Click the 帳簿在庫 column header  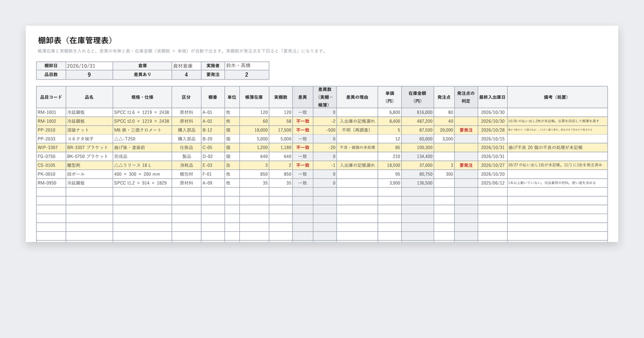tap(254, 97)
